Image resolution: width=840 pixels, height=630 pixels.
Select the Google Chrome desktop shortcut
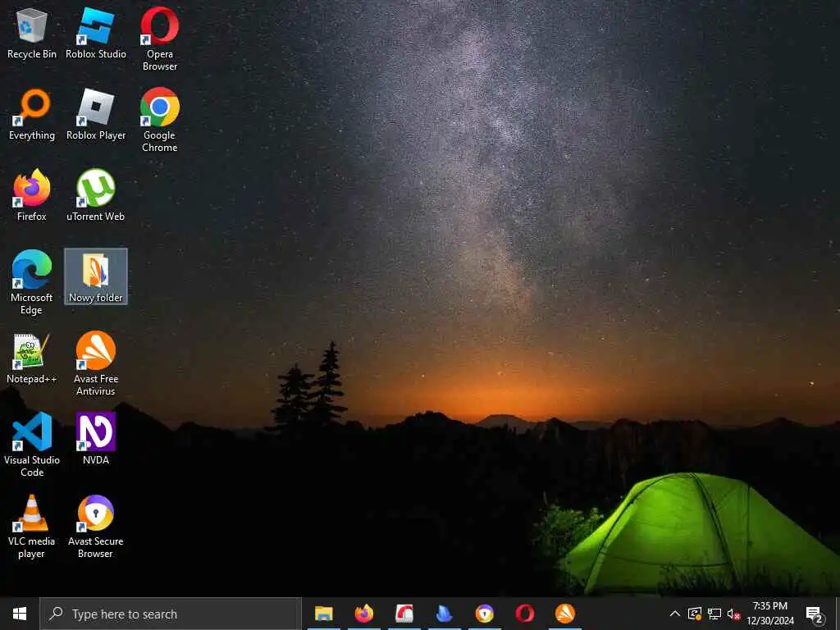(x=160, y=121)
